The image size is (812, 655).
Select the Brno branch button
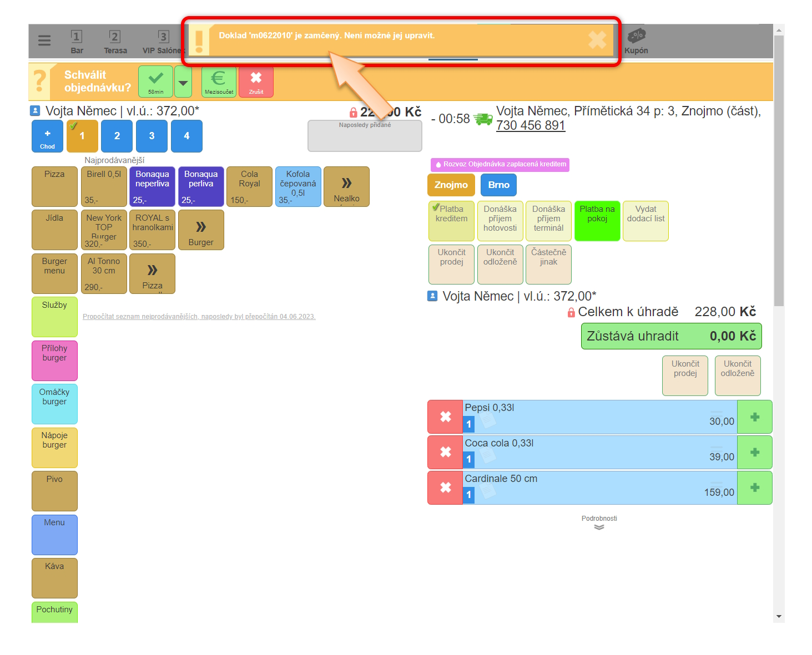(x=498, y=185)
